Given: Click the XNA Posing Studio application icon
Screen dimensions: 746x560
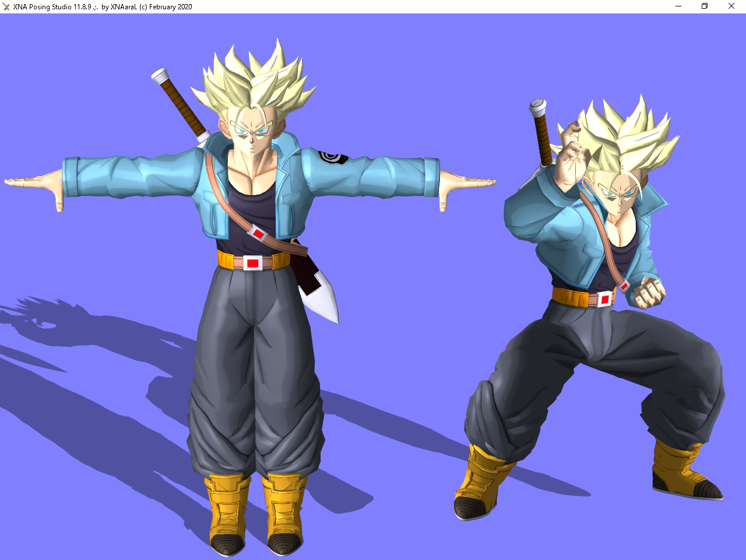Looking at the screenshot, I should [x=6, y=6].
